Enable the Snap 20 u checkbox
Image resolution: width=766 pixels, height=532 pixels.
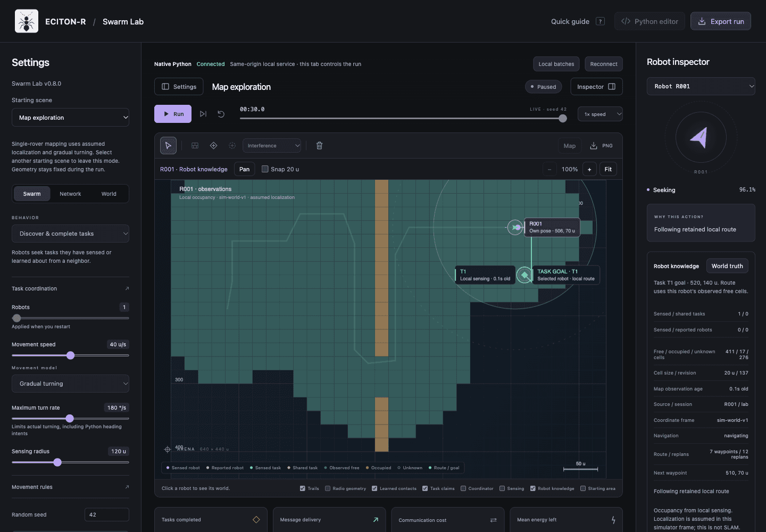[x=265, y=169]
